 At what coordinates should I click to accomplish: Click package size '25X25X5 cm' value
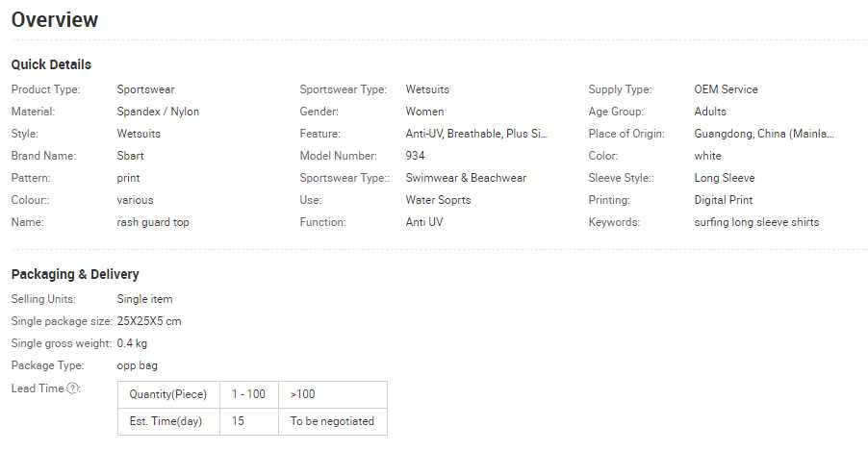tap(148, 321)
